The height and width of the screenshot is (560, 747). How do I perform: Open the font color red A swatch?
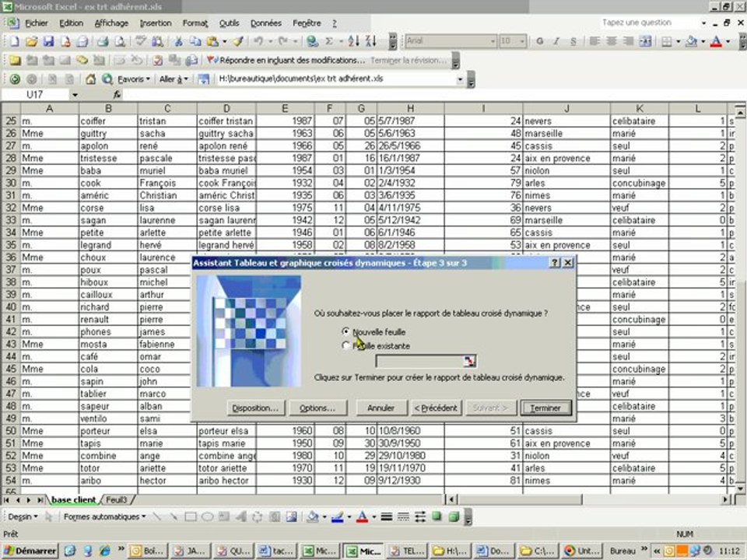pos(716,41)
